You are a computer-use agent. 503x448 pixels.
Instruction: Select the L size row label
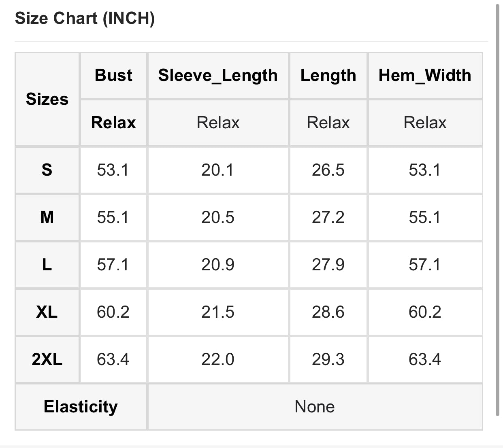pyautogui.click(x=47, y=265)
